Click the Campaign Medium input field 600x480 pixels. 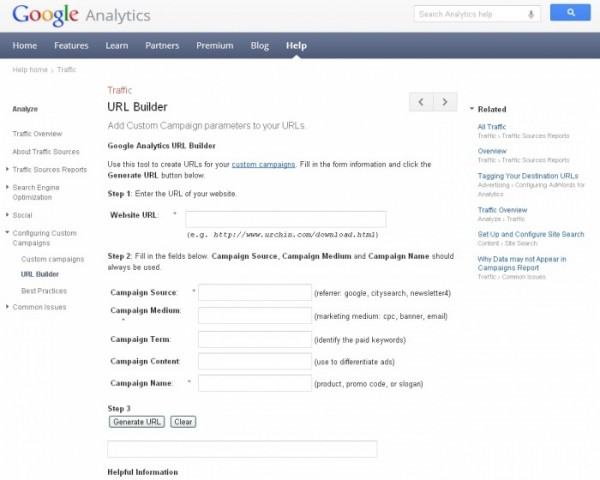coord(255,316)
